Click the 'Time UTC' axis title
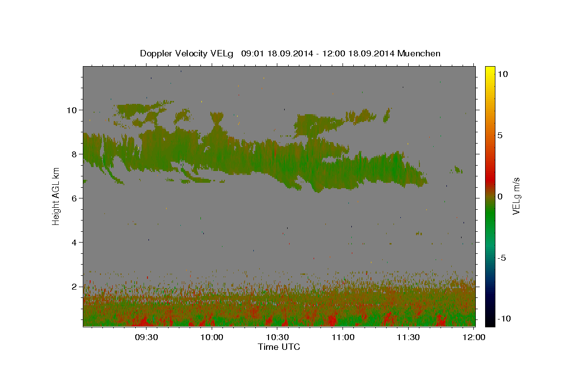 coord(279,347)
